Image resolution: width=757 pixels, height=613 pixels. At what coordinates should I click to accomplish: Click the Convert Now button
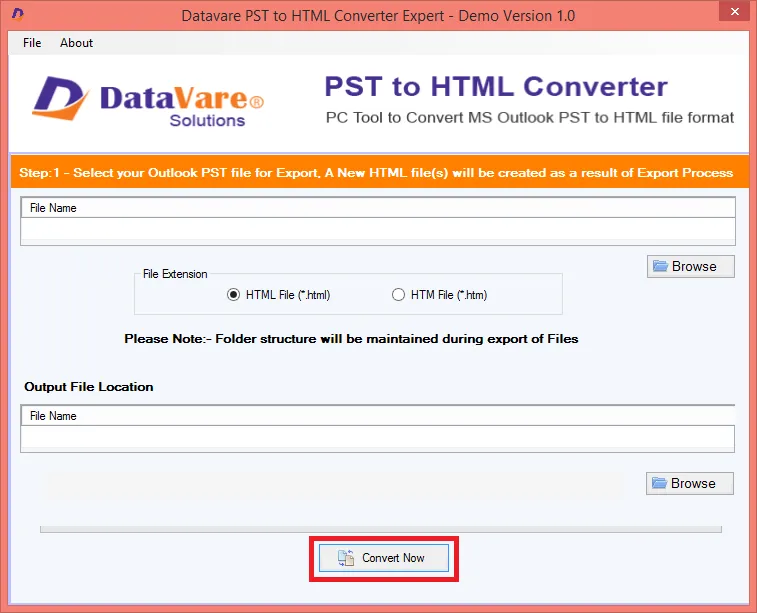tap(384, 558)
